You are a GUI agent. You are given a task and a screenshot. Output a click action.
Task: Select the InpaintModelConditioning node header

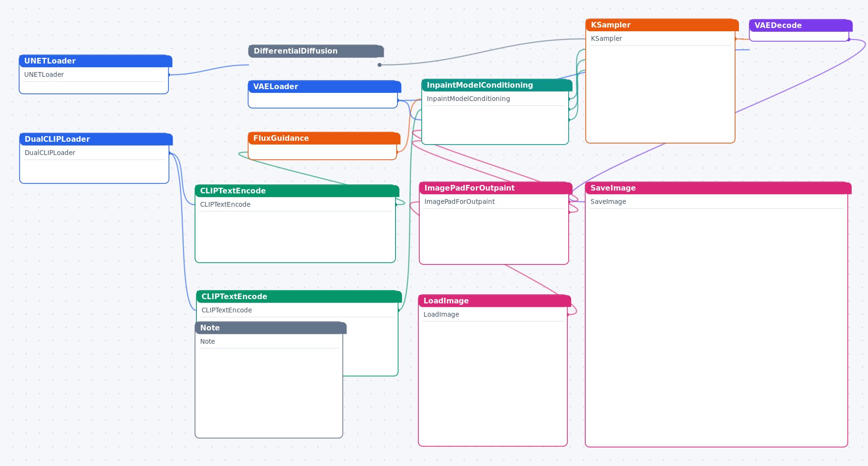coord(497,85)
